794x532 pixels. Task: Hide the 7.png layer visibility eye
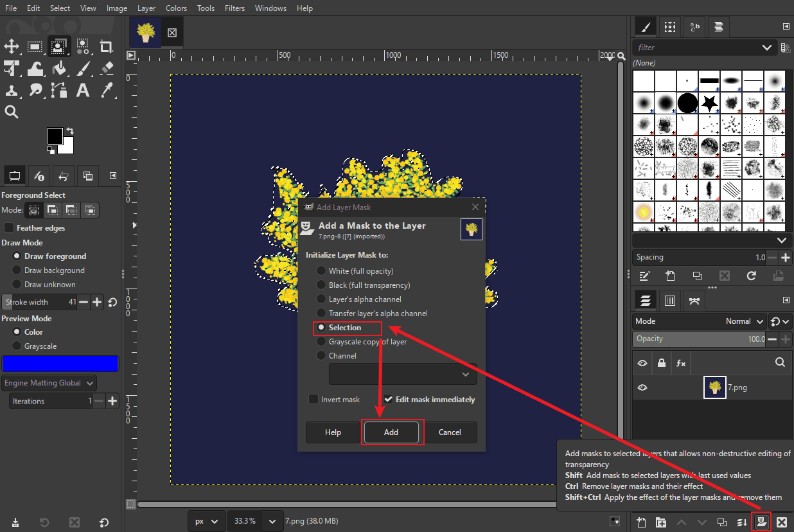click(x=642, y=387)
